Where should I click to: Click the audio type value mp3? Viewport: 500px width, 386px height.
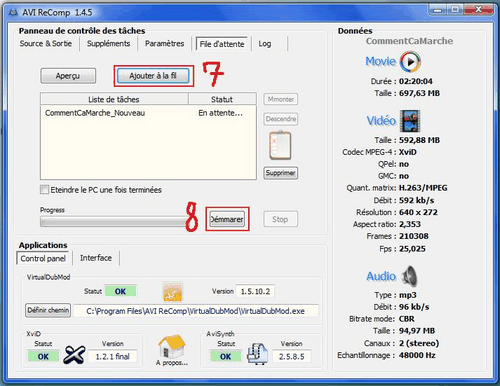pos(408,295)
